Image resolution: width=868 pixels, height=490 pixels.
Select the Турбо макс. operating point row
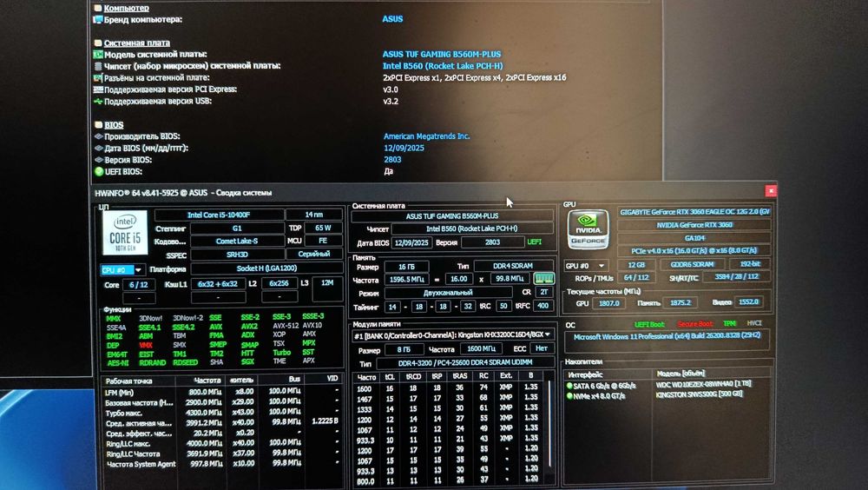coord(222,413)
